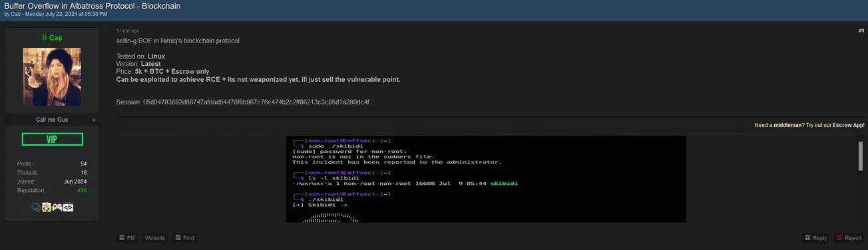Click the chat bubbles award icon
Screen dimensions: 868x250
tap(36, 207)
